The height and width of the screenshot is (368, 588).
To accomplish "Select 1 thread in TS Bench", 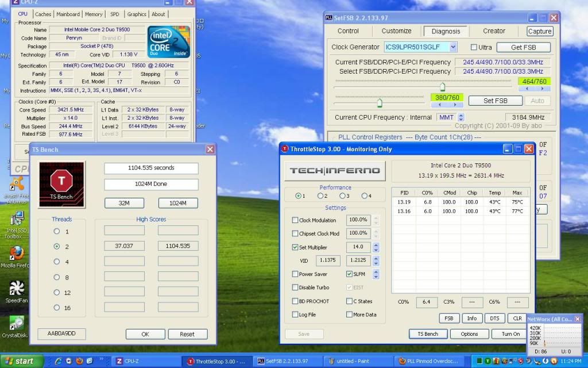I will [x=57, y=231].
